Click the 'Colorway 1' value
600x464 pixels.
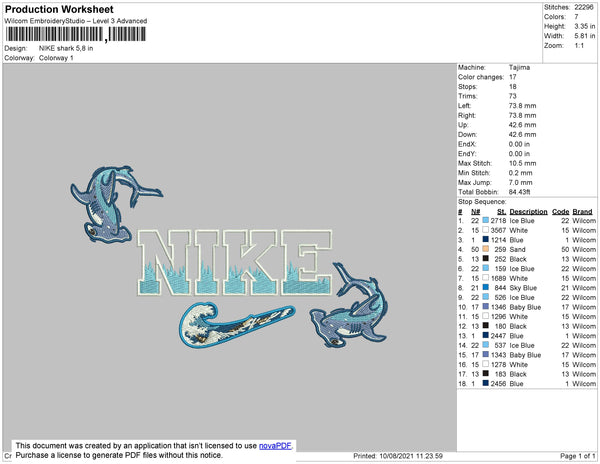56,58
